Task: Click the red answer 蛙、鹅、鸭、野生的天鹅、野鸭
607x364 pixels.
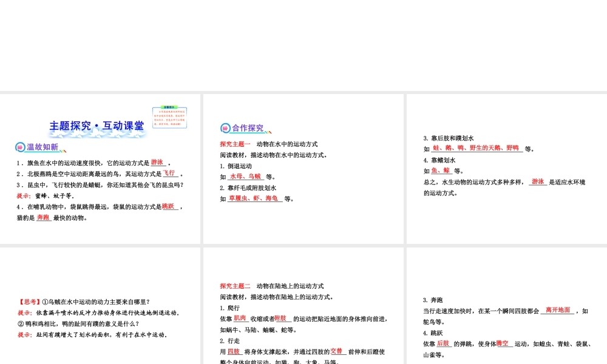Action: click(476, 148)
